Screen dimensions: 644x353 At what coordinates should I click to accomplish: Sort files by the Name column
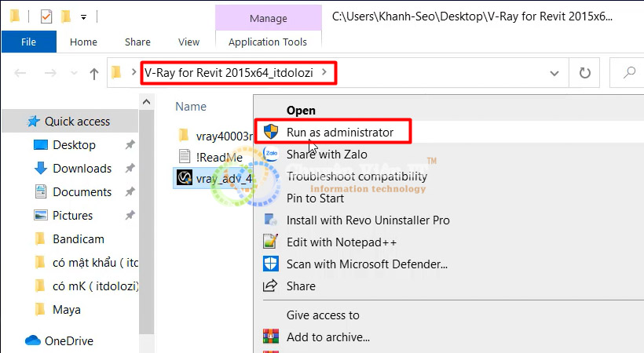[x=191, y=107]
